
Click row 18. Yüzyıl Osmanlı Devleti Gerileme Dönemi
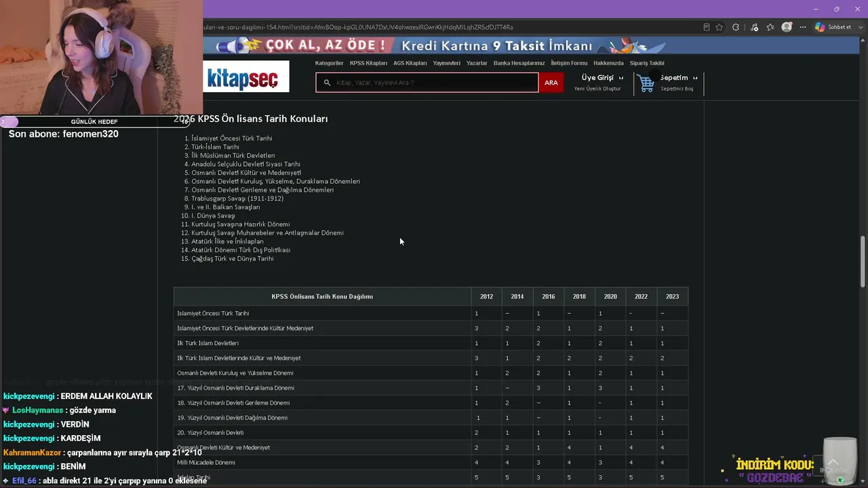tap(431, 403)
